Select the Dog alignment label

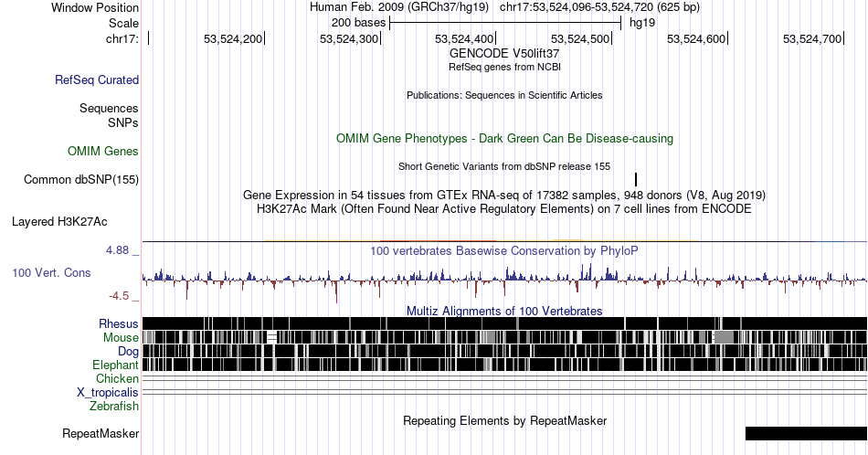128,352
